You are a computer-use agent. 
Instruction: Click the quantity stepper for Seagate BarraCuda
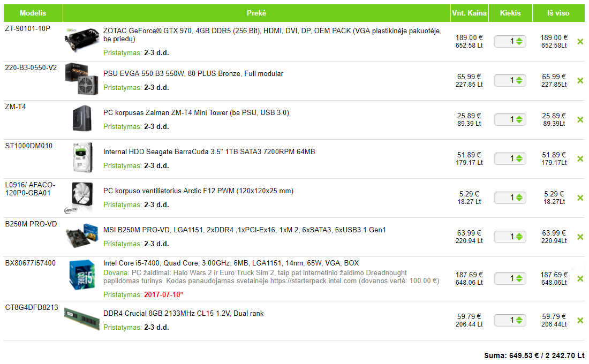click(519, 158)
